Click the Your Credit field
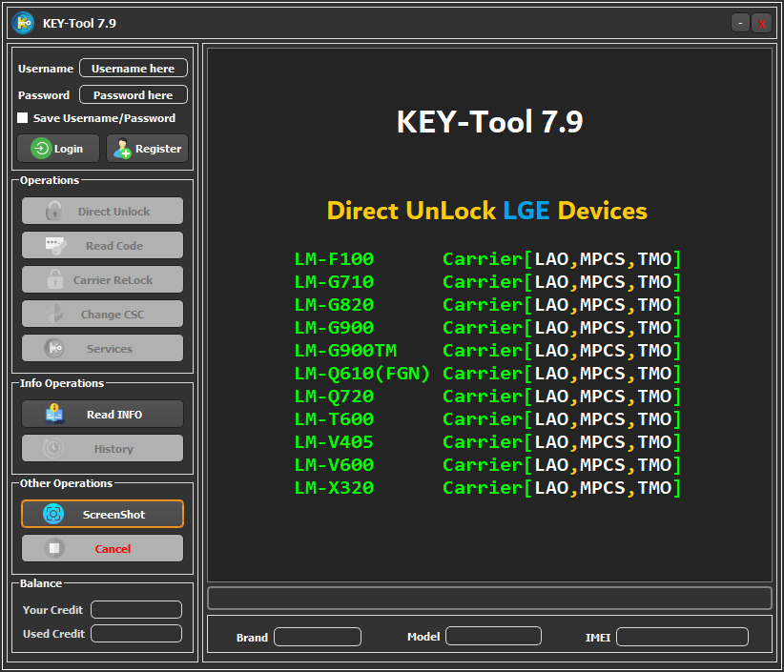 tap(136, 609)
